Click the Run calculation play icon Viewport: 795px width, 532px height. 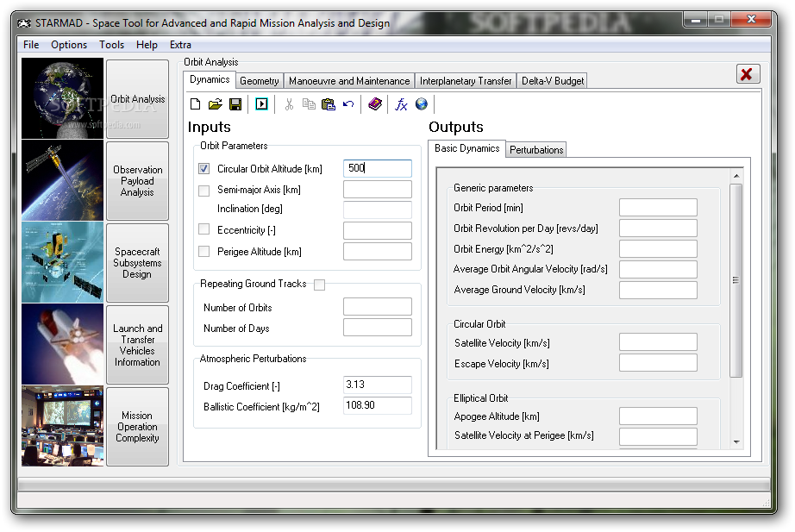(x=261, y=104)
